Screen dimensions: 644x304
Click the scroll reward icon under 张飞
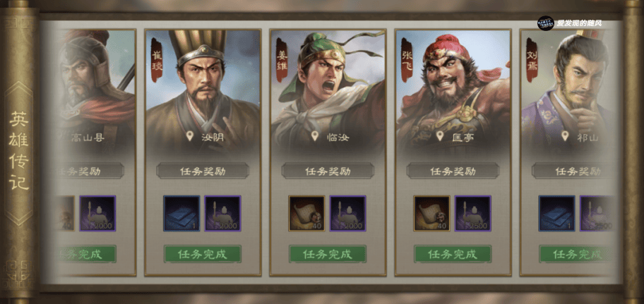431,213
